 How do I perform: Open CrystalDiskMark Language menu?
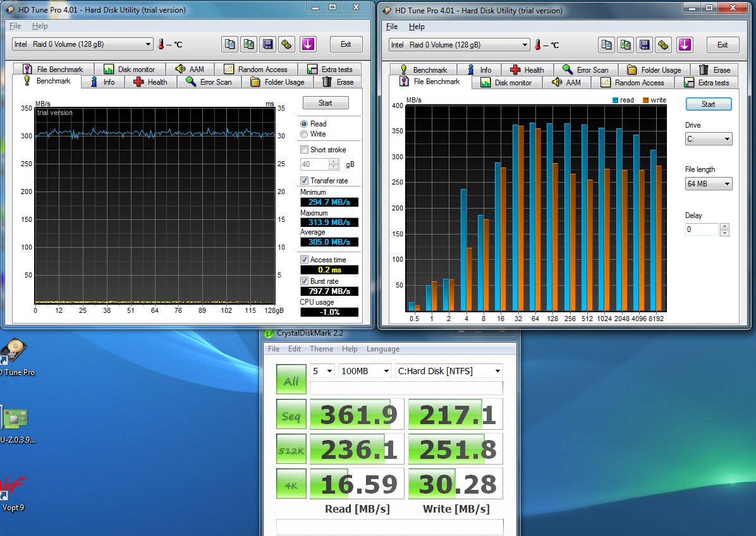pos(383,349)
